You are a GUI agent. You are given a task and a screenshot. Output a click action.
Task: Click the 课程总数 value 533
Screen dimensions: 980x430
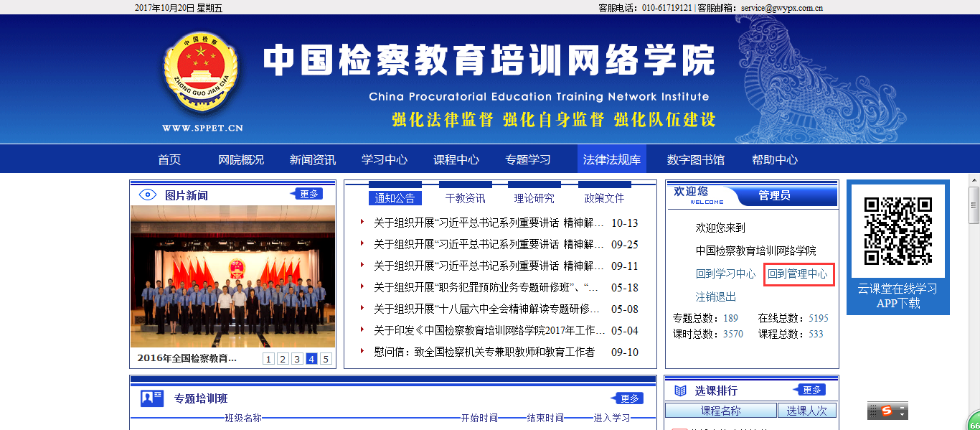coord(816,334)
